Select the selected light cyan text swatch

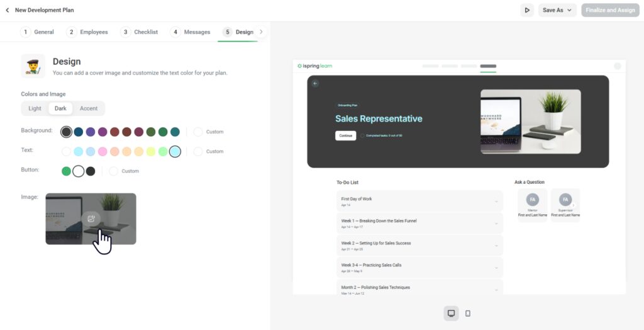pos(175,151)
